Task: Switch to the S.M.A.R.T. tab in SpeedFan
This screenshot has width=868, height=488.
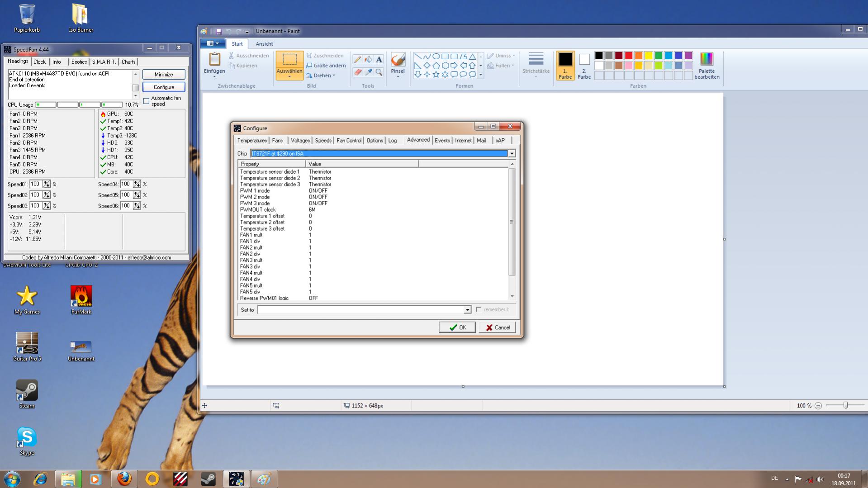Action: pyautogui.click(x=104, y=62)
